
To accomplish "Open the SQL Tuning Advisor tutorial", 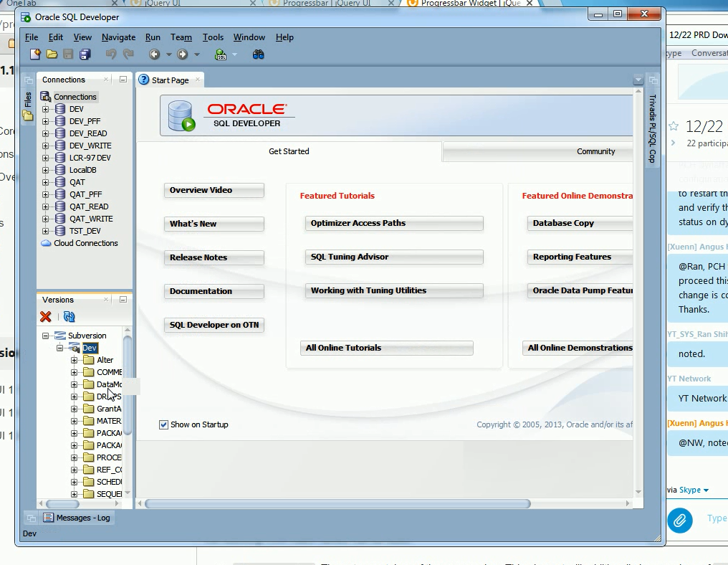I will click(x=394, y=257).
